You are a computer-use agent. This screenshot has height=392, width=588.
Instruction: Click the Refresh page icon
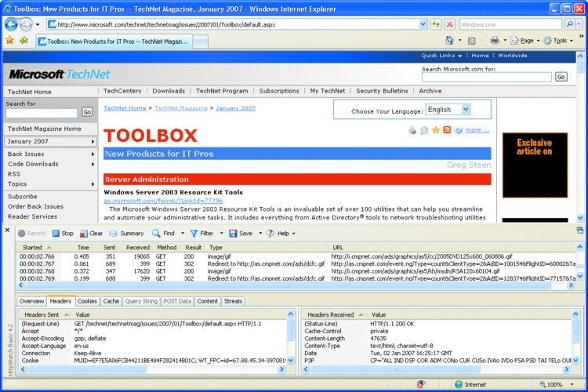(x=436, y=25)
